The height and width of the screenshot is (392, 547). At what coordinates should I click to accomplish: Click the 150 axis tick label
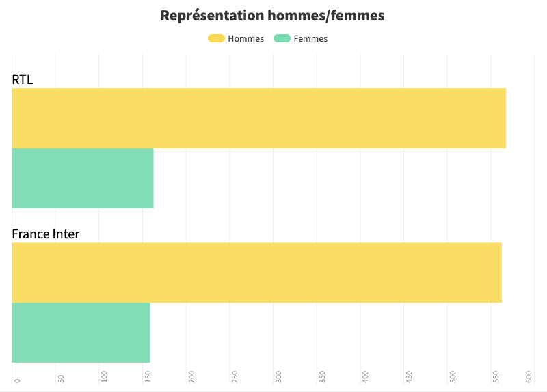pos(148,376)
